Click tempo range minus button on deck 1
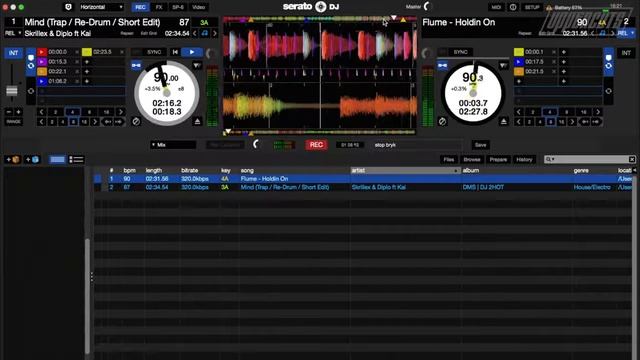Viewport: 640px width, 360px height. point(9,111)
